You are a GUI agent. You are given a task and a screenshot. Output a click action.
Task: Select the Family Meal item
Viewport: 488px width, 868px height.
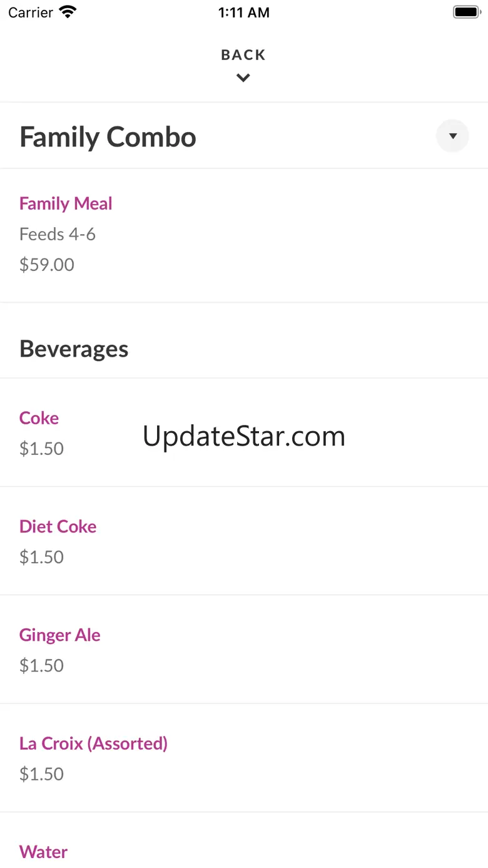66,203
